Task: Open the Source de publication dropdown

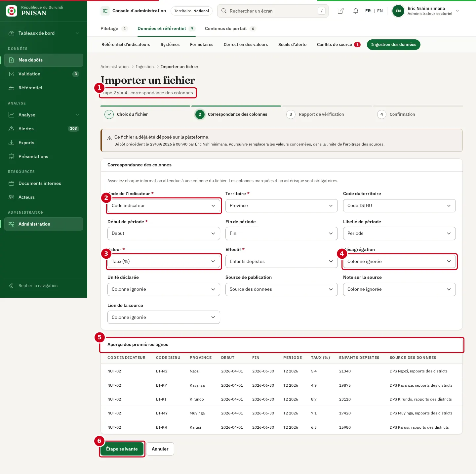Action: (x=282, y=289)
